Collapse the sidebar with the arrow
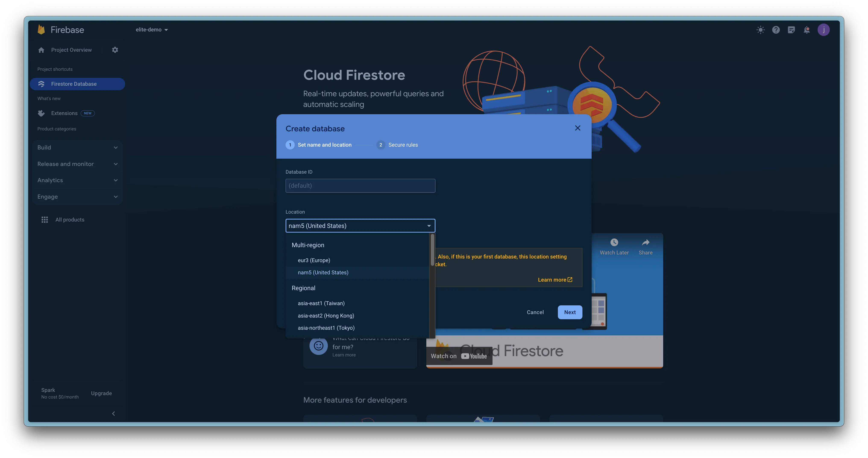The width and height of the screenshot is (868, 458). coord(114,414)
